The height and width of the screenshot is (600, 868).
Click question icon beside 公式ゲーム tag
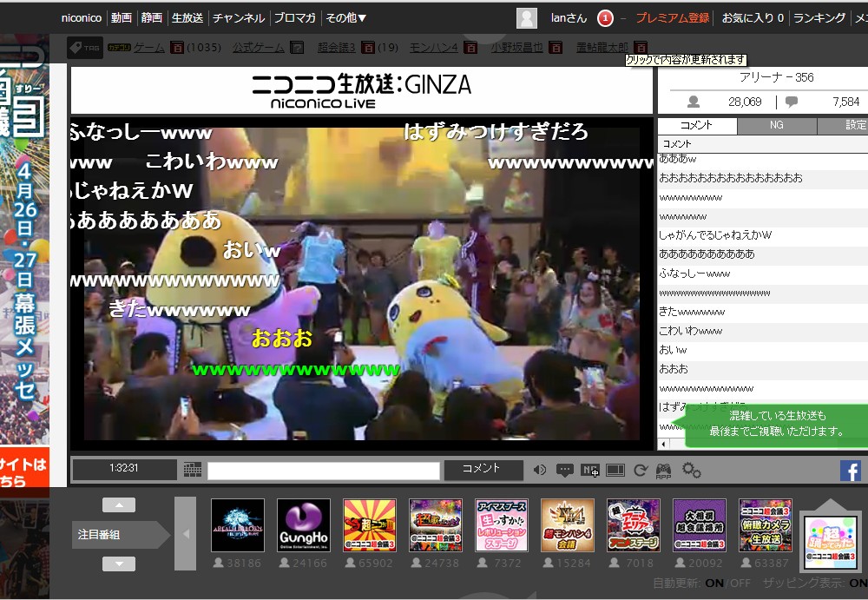pos(297,48)
